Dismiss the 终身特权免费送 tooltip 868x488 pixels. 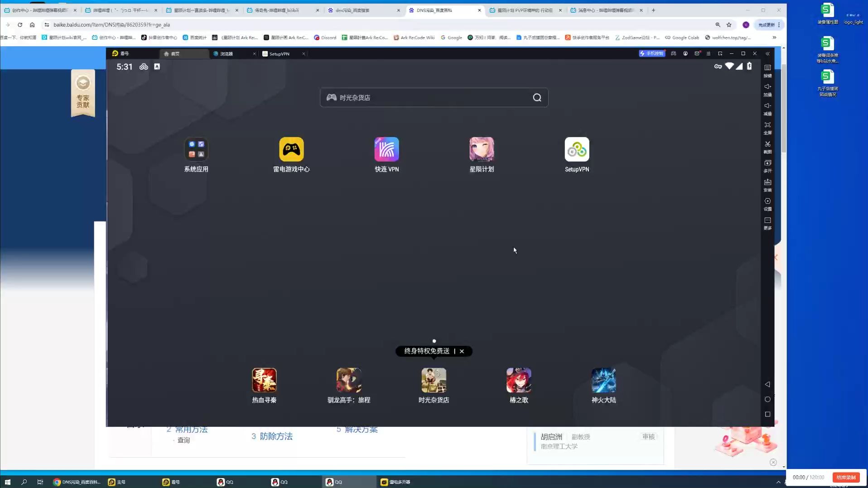462,351
